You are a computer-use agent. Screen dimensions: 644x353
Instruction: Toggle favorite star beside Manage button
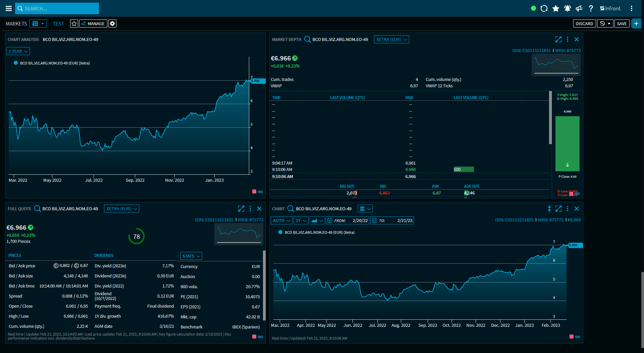(74, 24)
